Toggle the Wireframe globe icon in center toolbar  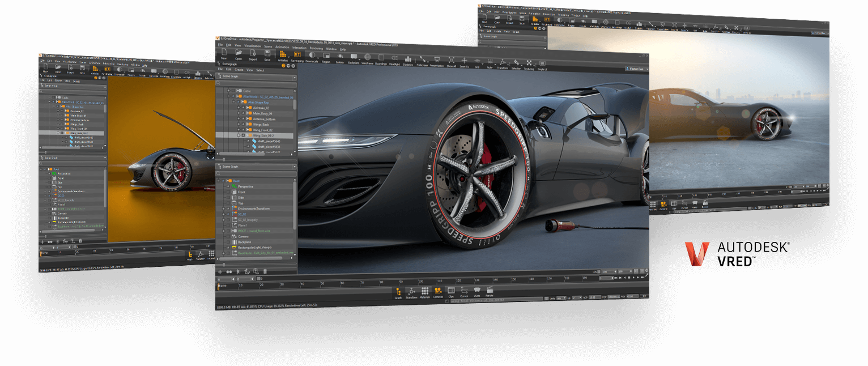point(368,57)
